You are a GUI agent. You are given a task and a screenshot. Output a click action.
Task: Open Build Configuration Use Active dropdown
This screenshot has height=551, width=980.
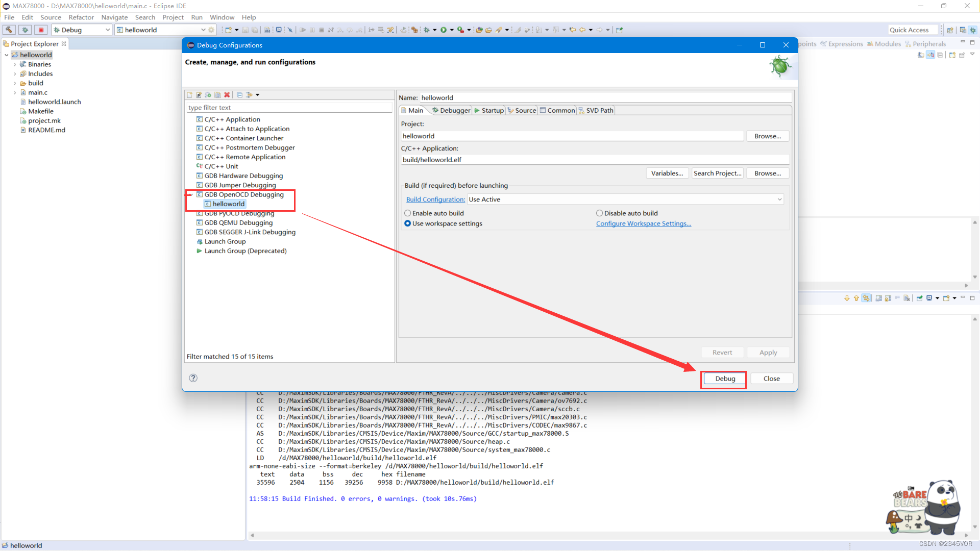(626, 199)
